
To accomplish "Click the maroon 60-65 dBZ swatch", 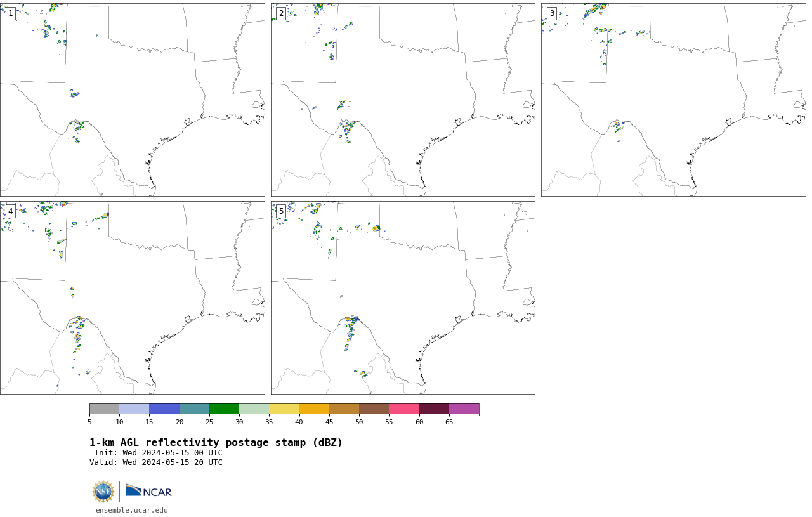I will coord(434,409).
